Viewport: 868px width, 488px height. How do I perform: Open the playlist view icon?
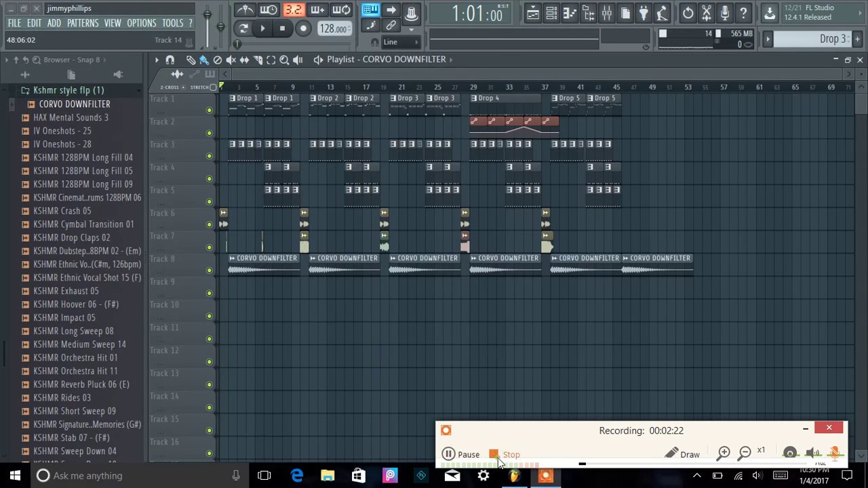tap(533, 13)
